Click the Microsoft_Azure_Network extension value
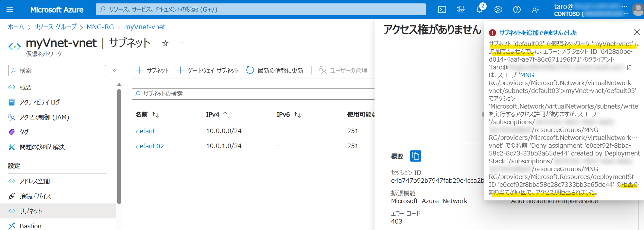Image resolution: width=644 pixels, height=230 pixels. pyautogui.click(x=429, y=201)
